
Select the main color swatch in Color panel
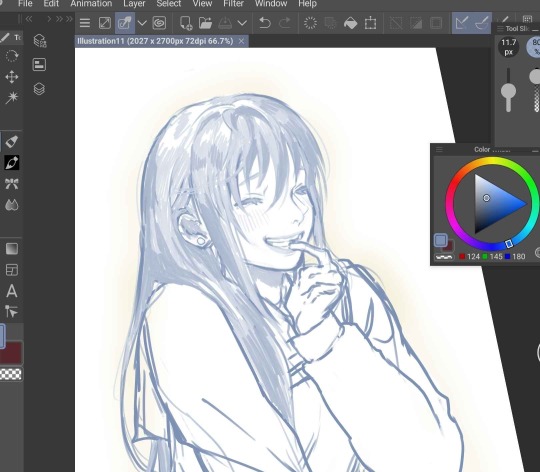(x=440, y=240)
